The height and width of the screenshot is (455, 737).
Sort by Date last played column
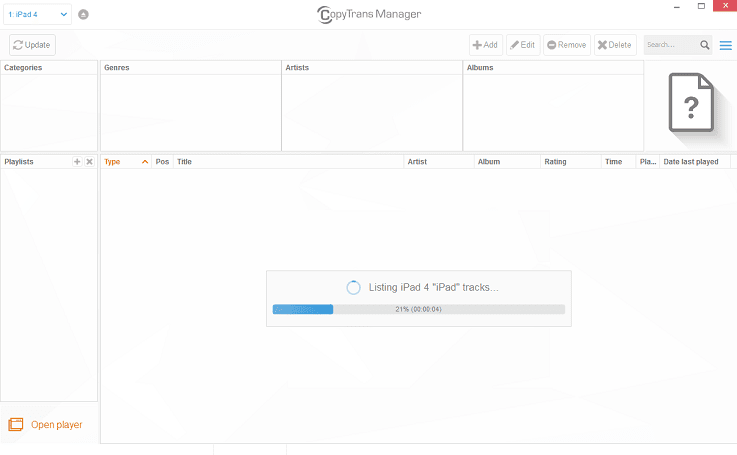click(x=695, y=162)
